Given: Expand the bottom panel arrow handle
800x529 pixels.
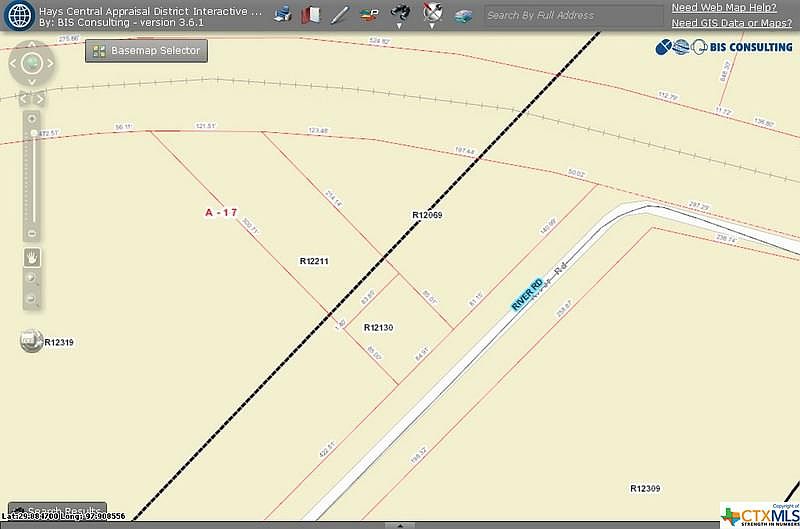Looking at the screenshot, I should click(400, 525).
